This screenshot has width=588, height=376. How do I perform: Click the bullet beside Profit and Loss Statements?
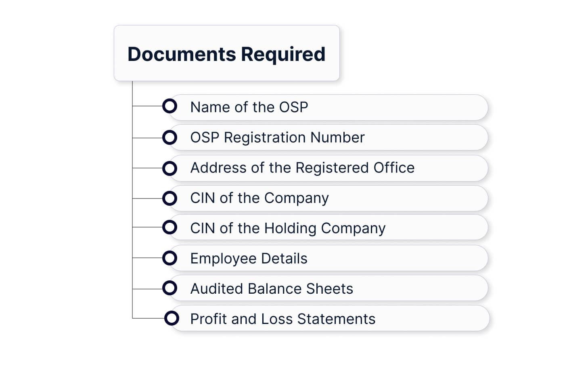pos(172,318)
